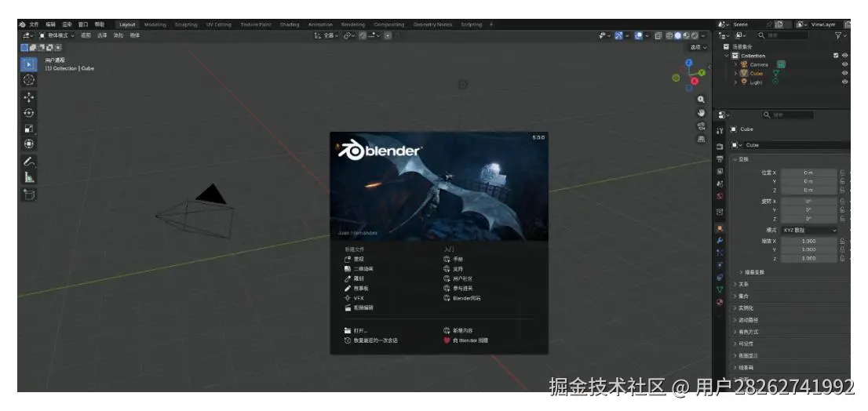Viewport: 868px width, 411px height.
Task: Click the viewport zoom magnifier icon
Action: (x=701, y=100)
